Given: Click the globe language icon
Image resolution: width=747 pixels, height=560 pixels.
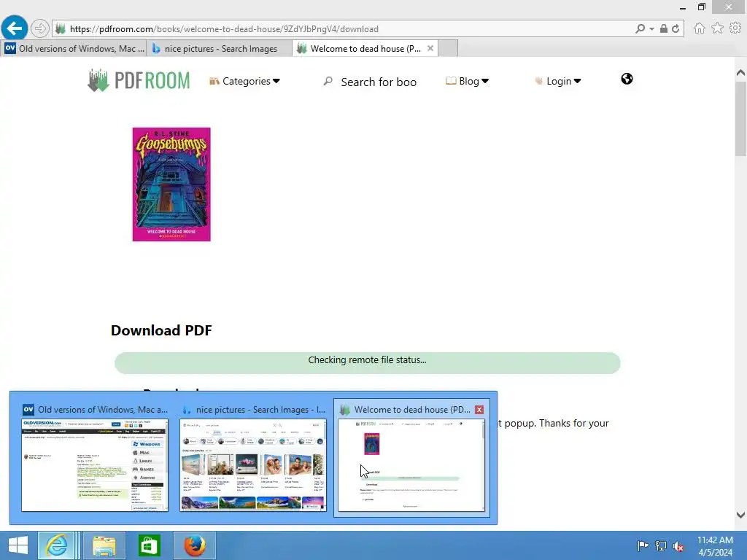Looking at the screenshot, I should tap(627, 79).
